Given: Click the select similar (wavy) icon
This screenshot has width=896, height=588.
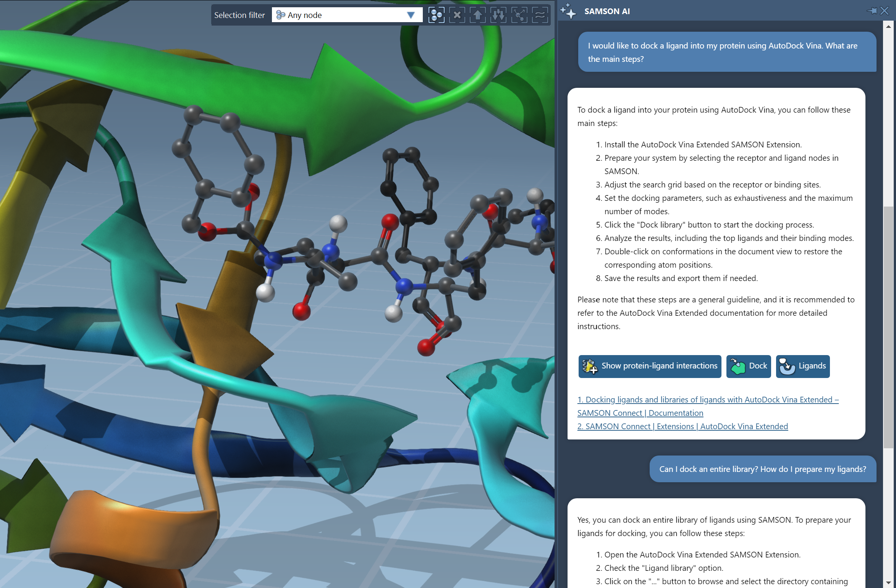Looking at the screenshot, I should pos(540,15).
